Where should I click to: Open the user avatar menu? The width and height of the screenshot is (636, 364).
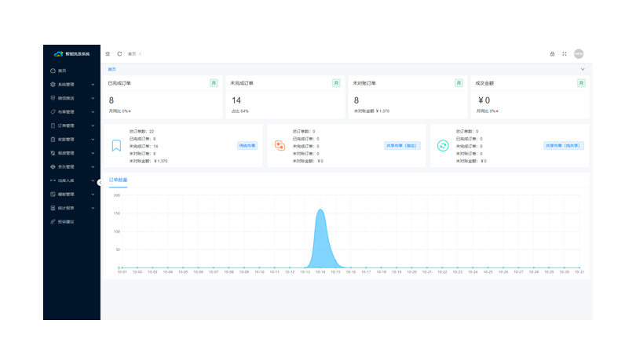coord(579,54)
